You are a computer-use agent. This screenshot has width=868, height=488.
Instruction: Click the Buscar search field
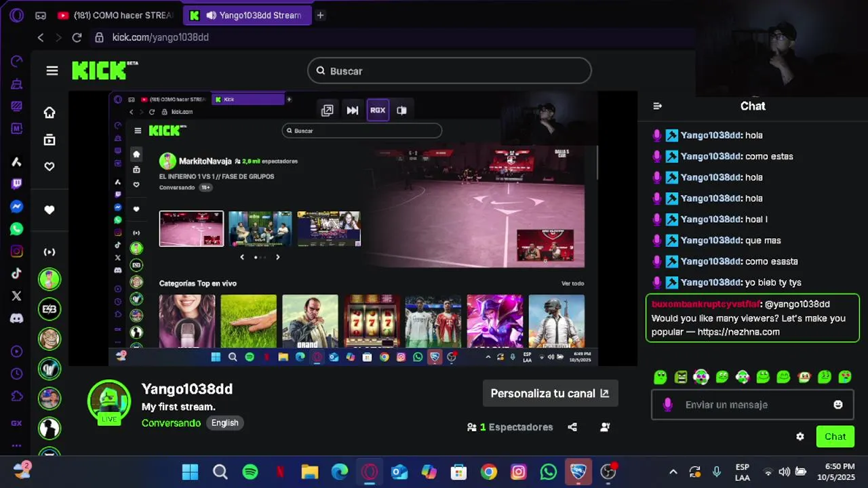coord(450,70)
